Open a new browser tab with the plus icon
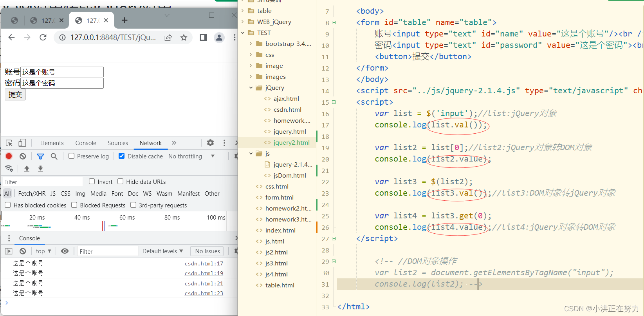Image resolution: width=644 pixels, height=316 pixels. [124, 20]
